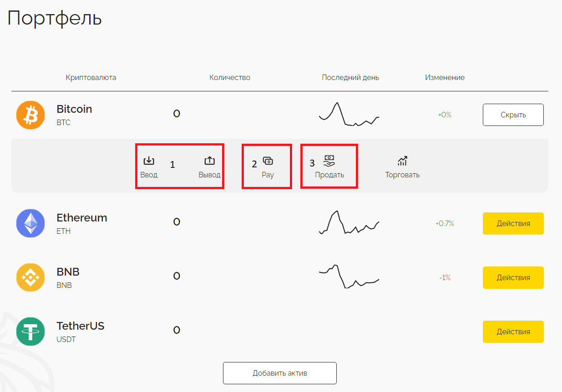This screenshot has width=562, height=392.
Task: Click the Вывод withdraw icon
Action: (x=209, y=161)
